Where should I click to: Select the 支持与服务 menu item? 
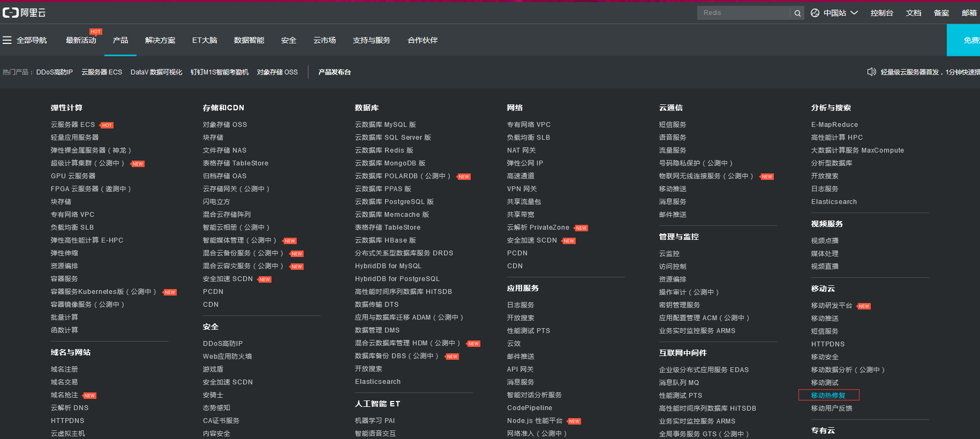pyautogui.click(x=371, y=40)
